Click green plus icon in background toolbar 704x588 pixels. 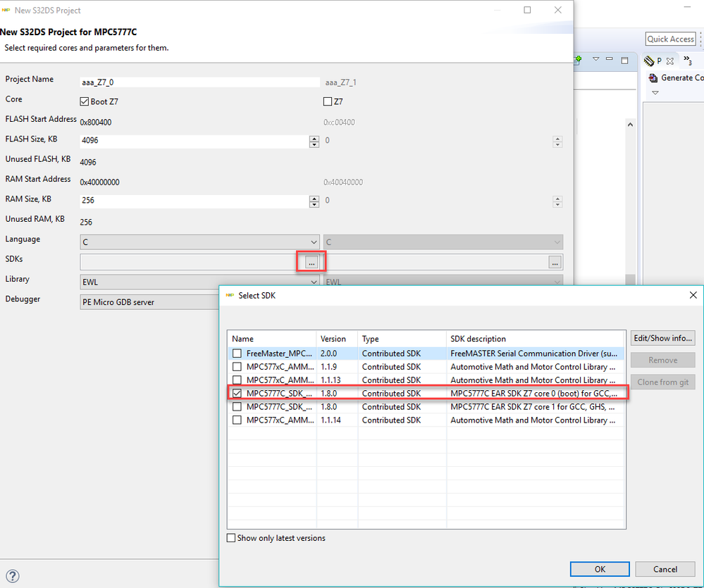coord(578,60)
